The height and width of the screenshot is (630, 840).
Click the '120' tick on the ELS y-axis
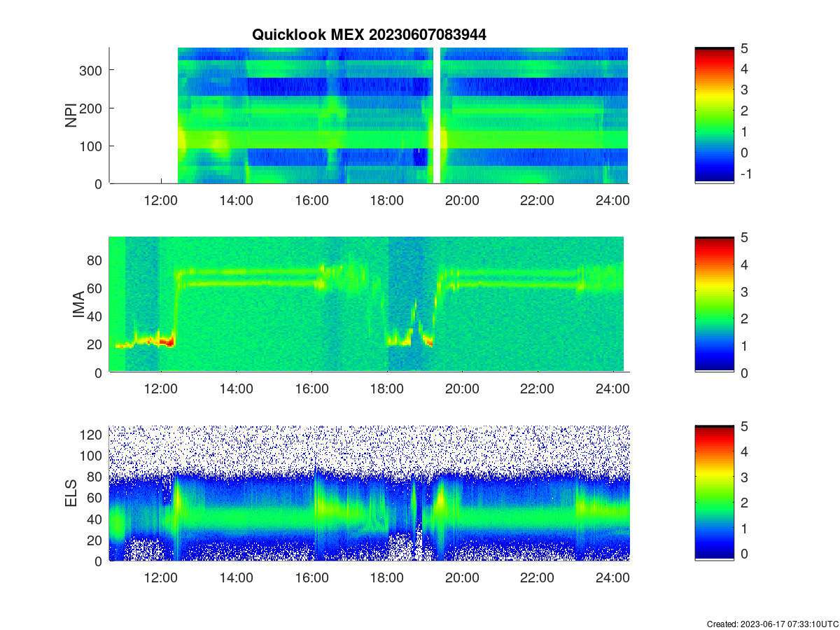92,435
